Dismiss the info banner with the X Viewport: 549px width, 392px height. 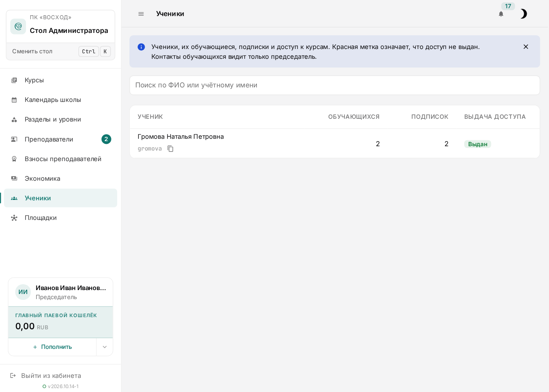click(526, 47)
